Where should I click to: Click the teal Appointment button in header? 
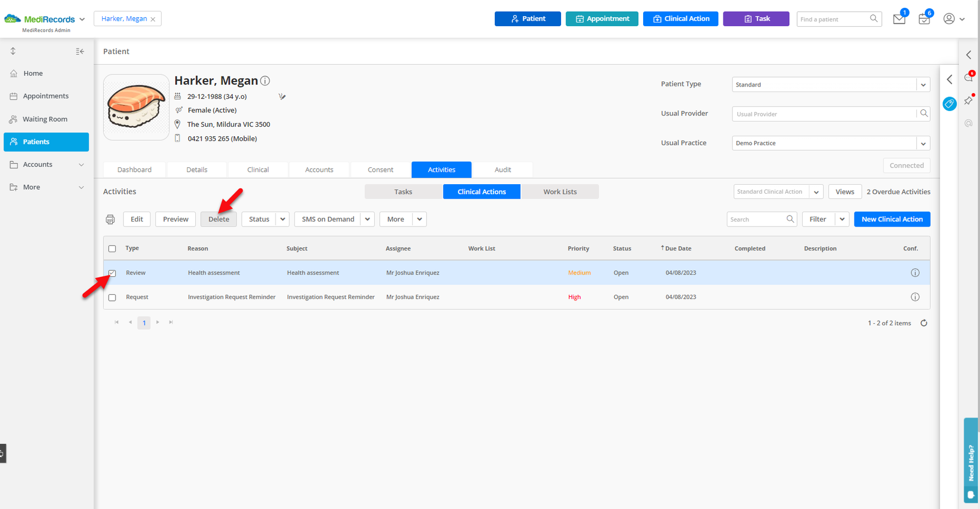tap(602, 18)
